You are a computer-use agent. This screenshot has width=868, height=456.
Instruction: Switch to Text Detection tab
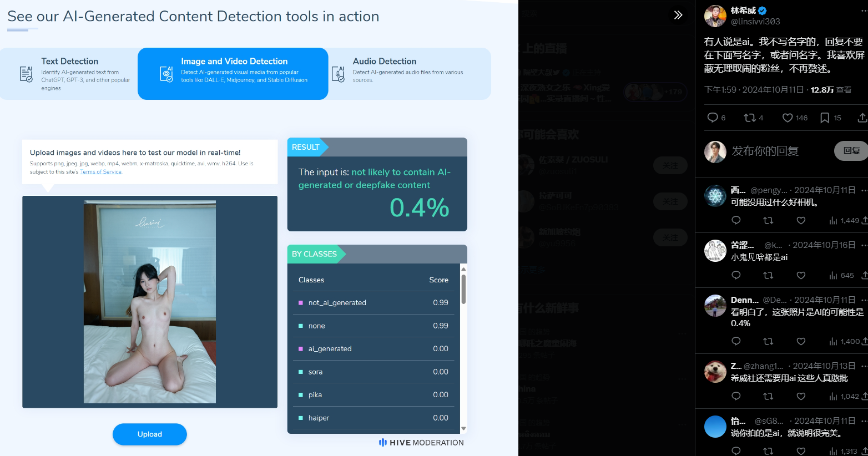pos(69,73)
